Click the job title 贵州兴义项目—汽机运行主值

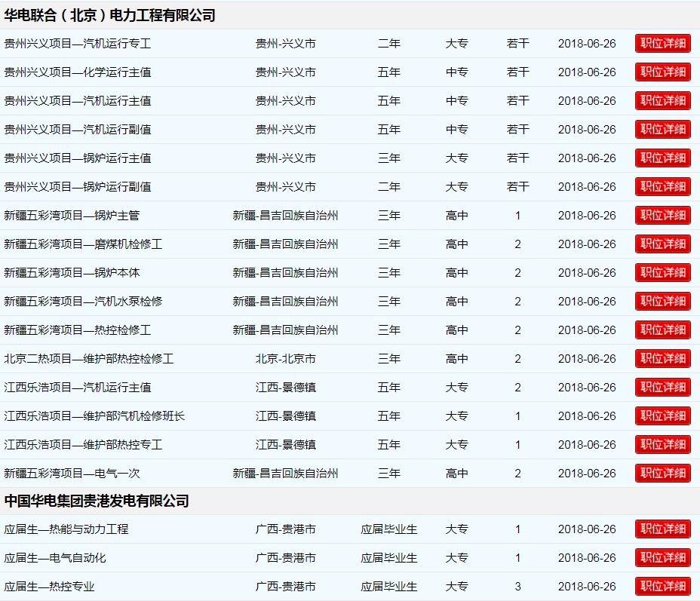(x=78, y=101)
